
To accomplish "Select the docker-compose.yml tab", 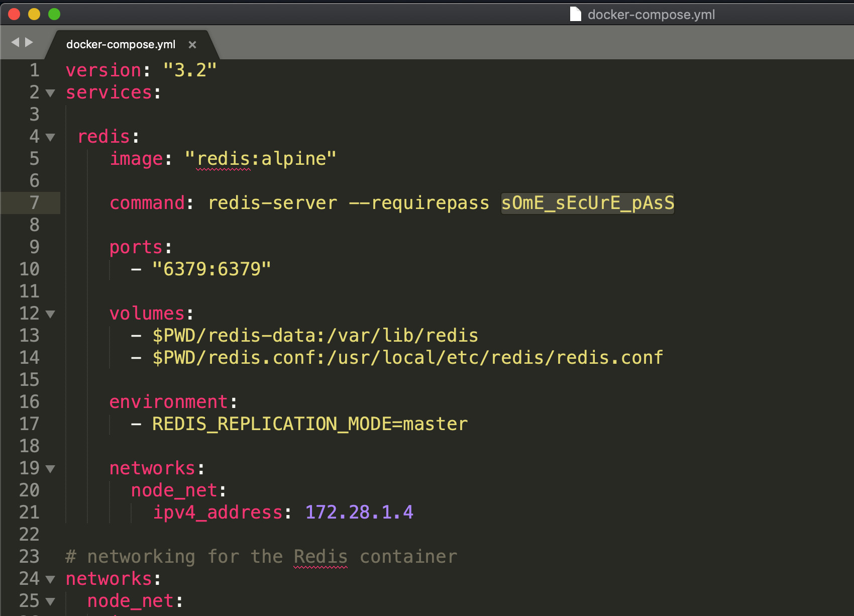I will 121,45.
